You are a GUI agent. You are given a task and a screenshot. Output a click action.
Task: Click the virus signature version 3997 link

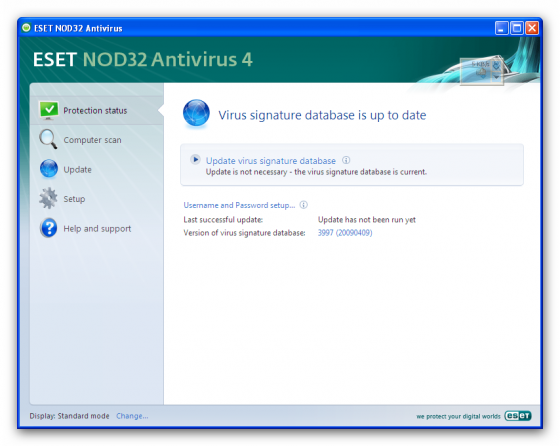[345, 233]
